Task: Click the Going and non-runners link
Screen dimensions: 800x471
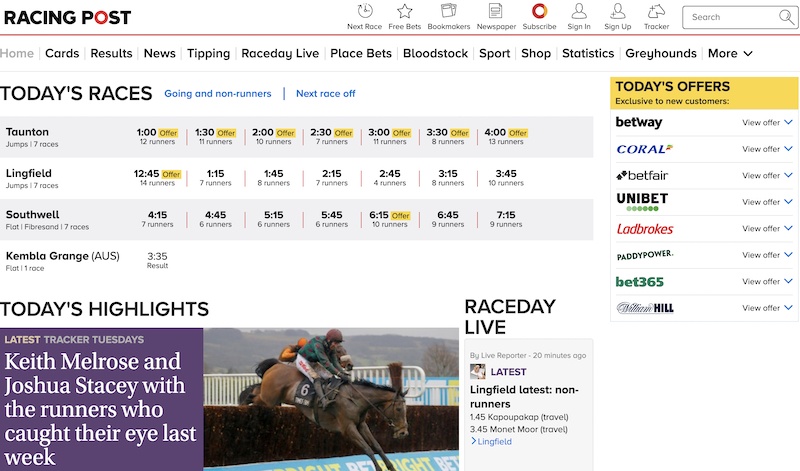Action: [218, 93]
